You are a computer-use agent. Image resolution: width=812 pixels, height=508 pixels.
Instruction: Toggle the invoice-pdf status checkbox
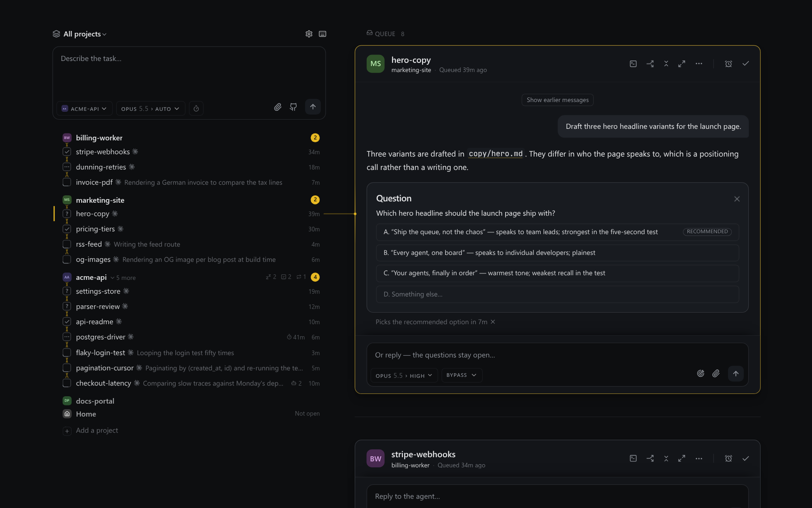[x=67, y=182]
